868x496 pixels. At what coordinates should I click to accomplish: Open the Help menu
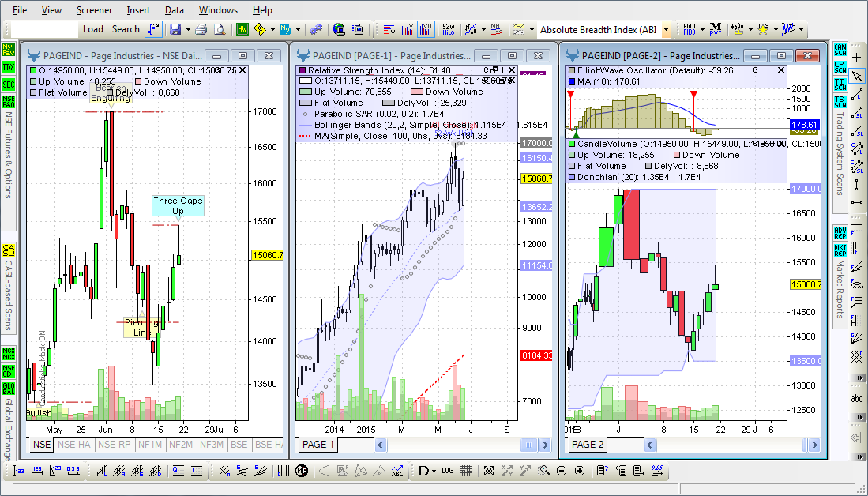coord(262,10)
